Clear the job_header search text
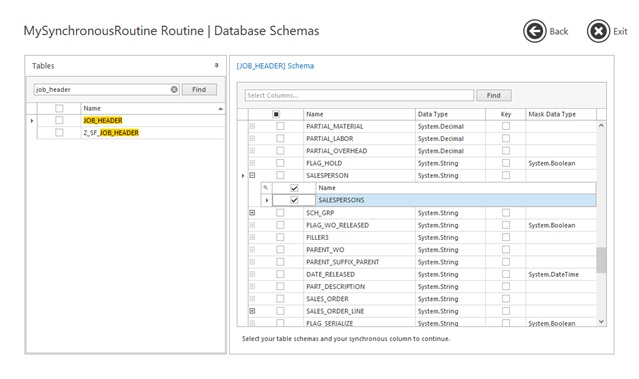 click(174, 89)
